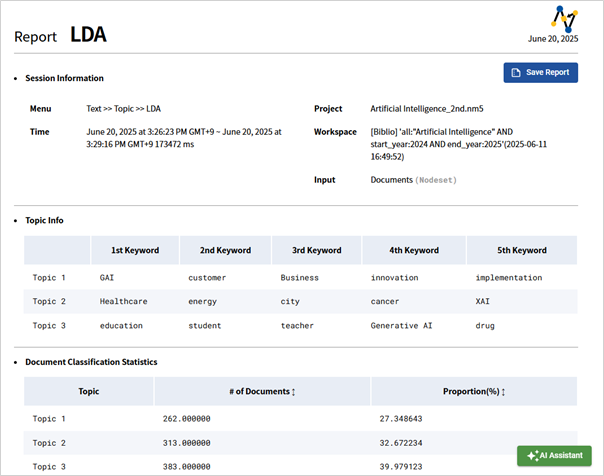604x476 pixels.
Task: Click the value 262.000000
Action: point(186,419)
